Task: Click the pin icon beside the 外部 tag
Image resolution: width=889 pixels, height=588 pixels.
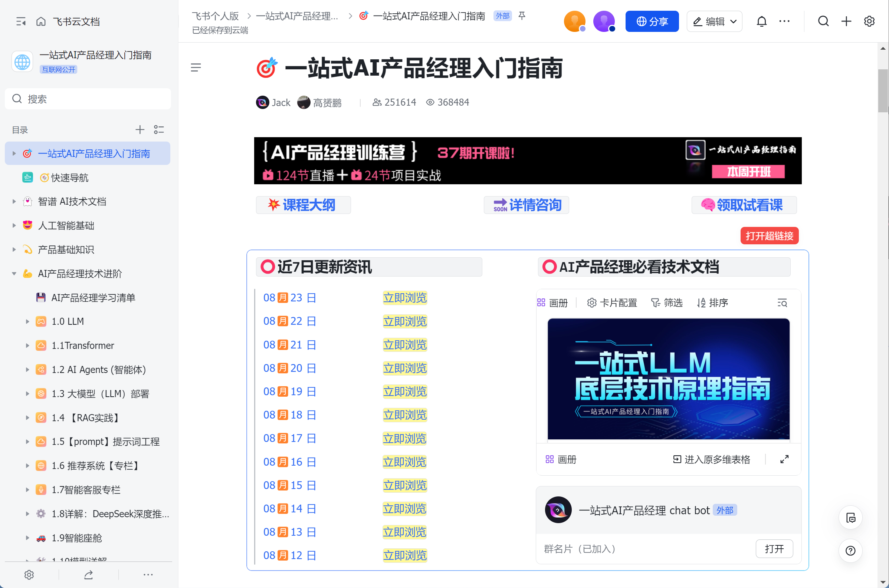Action: pyautogui.click(x=522, y=16)
